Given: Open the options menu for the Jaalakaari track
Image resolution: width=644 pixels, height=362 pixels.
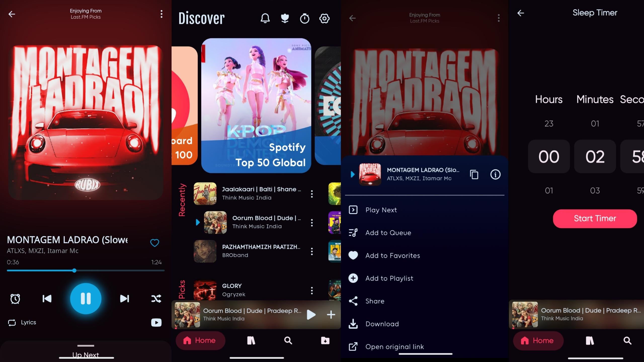Looking at the screenshot, I should (312, 194).
